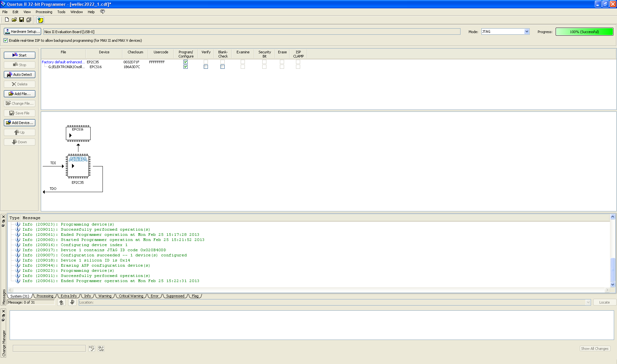Click the Save All toolbar icon

coord(29,20)
